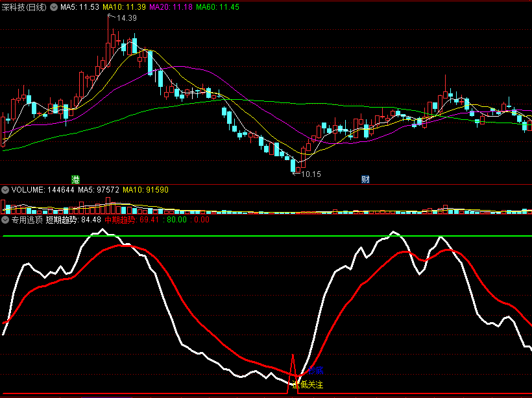Click the 短期趋势: 84.48 label
This screenshot has width=532, height=398.
point(73,220)
